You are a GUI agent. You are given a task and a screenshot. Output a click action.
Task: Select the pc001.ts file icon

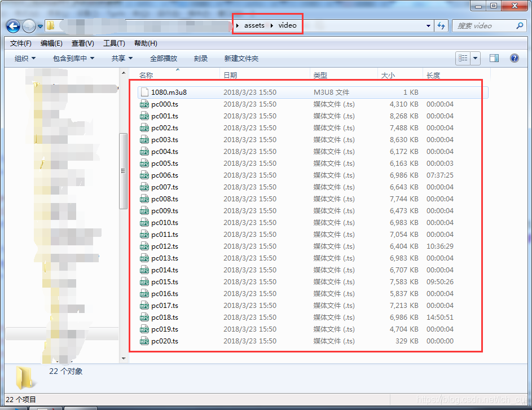144,116
